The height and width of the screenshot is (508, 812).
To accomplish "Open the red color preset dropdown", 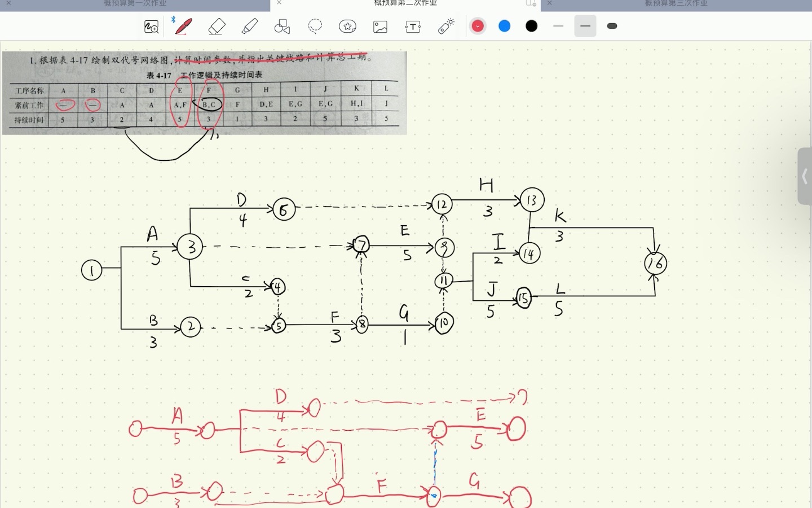I will pos(478,26).
